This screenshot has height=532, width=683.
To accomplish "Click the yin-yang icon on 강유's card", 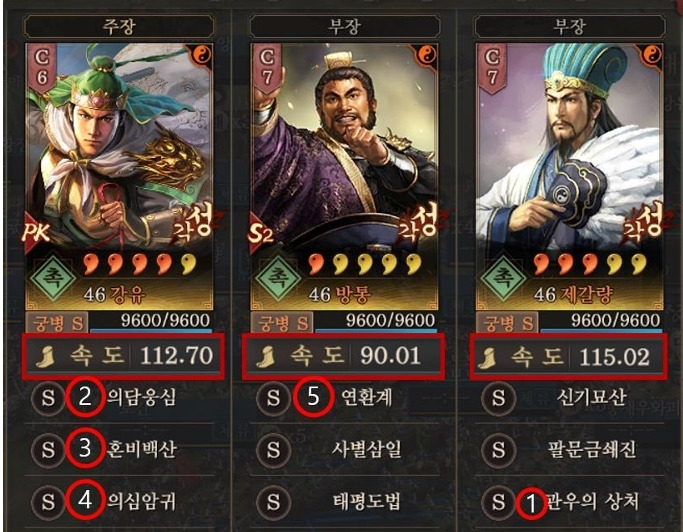I will coord(202,55).
